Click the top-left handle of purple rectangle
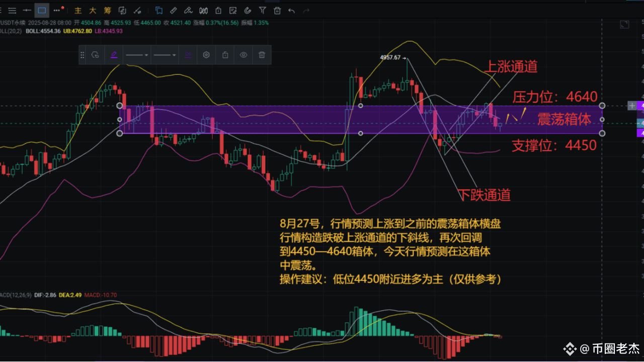644x362 pixels. pos(119,106)
